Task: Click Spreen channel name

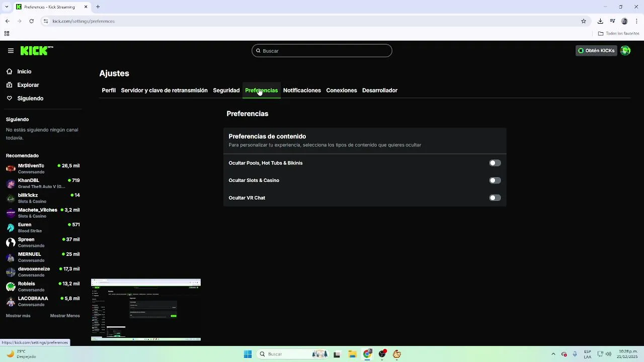Action: (26, 239)
